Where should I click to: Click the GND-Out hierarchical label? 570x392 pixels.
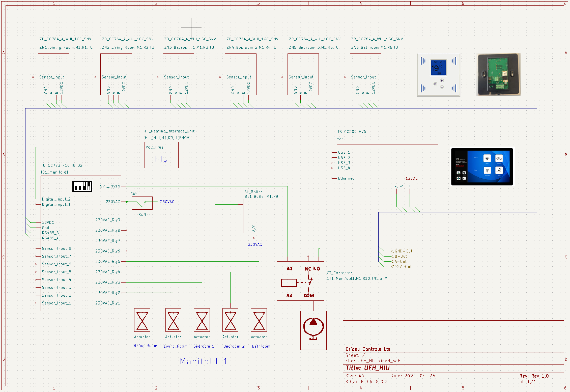click(403, 251)
